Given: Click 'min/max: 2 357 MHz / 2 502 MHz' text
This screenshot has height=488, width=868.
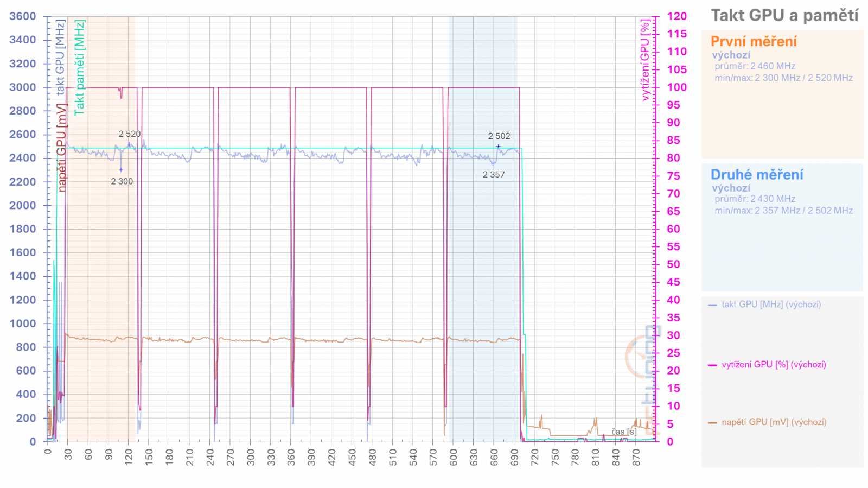Looking at the screenshot, I should point(783,211).
